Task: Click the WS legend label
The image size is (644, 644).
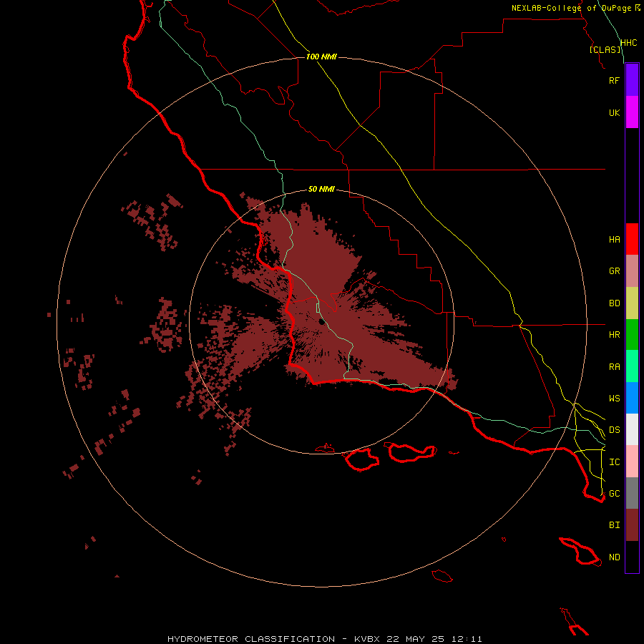Action: 614,398
